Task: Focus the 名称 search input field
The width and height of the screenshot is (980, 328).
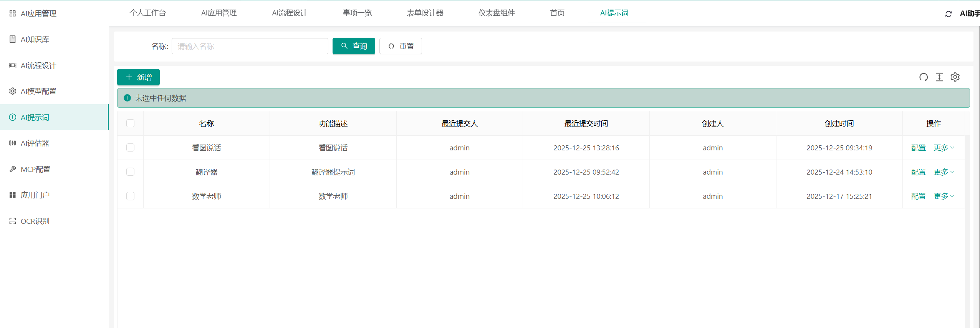Action: (x=250, y=46)
